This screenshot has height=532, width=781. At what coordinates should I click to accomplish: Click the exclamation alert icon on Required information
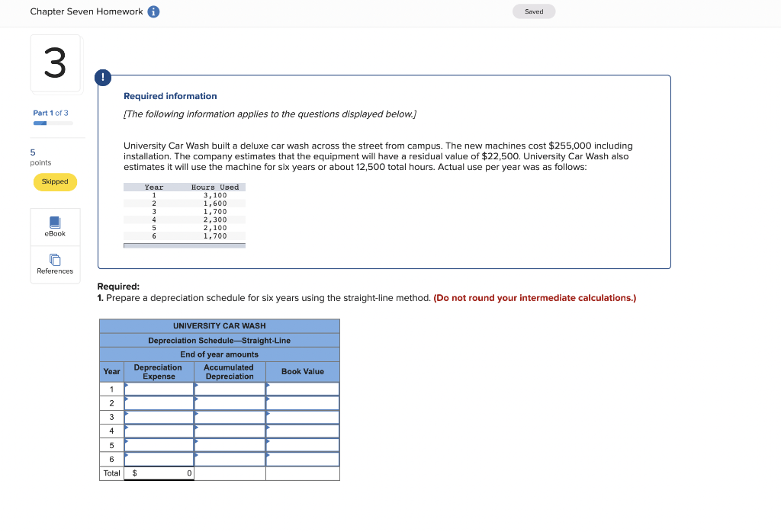coord(103,78)
